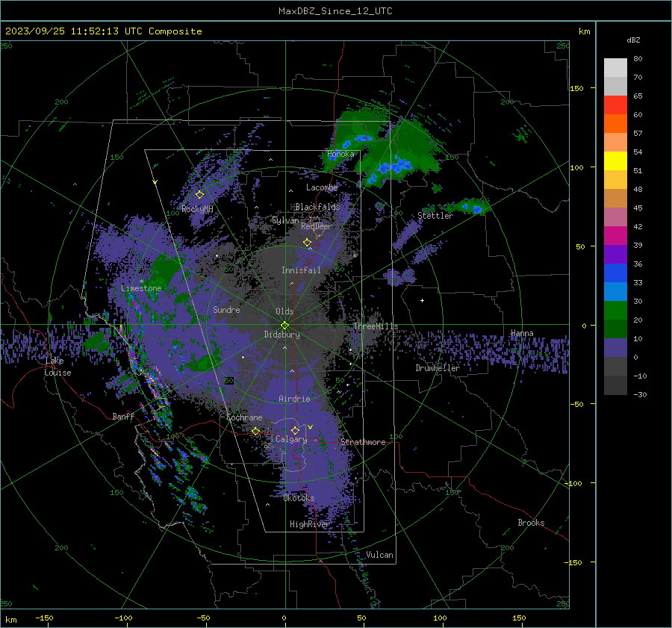This screenshot has height=628, width=672.
Task: Click the Strathmore label
Action: [x=363, y=442]
